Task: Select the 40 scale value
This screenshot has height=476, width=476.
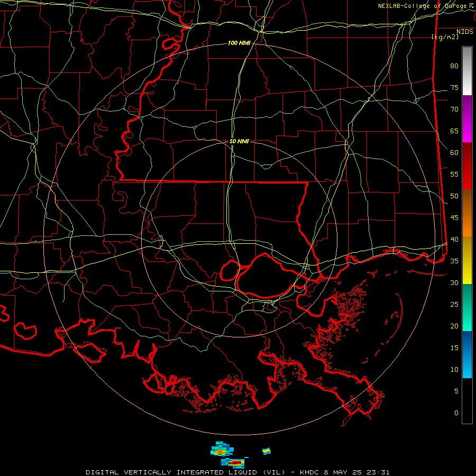Action: point(454,239)
